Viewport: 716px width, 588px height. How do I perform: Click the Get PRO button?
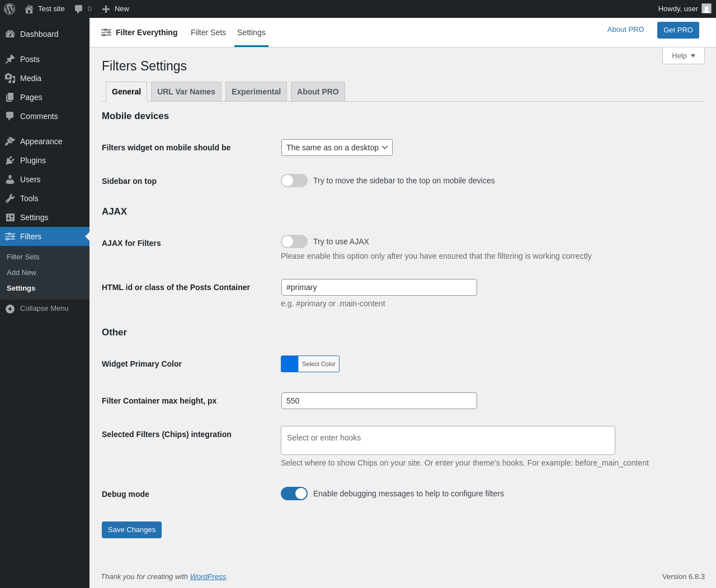click(678, 30)
